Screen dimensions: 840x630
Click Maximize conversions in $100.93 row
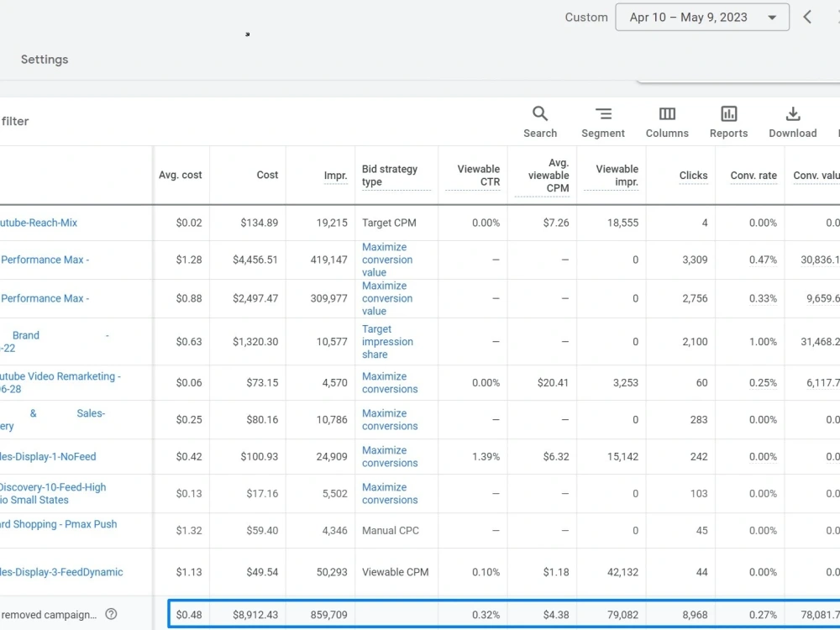click(390, 456)
